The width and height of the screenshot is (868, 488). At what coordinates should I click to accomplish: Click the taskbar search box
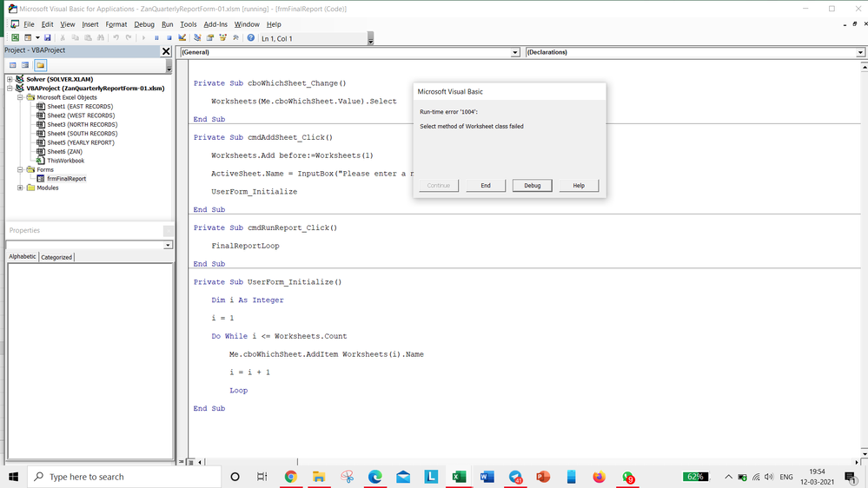tap(124, 477)
